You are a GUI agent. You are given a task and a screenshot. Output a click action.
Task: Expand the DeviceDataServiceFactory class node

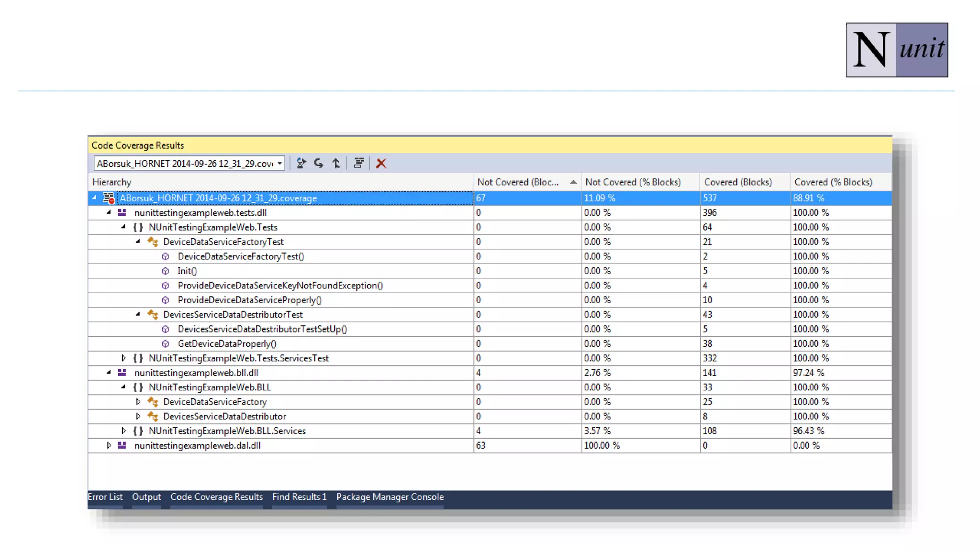[x=138, y=402]
